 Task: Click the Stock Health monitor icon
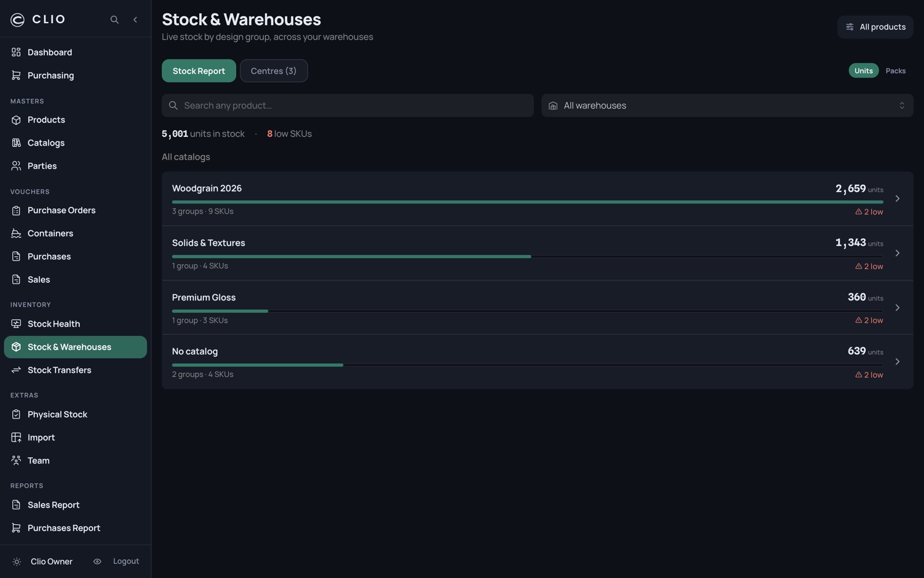tap(16, 324)
